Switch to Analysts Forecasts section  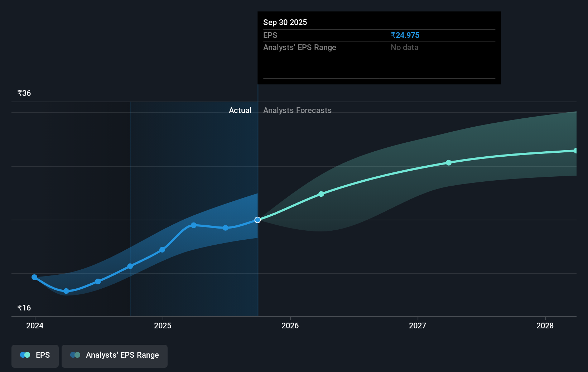297,110
